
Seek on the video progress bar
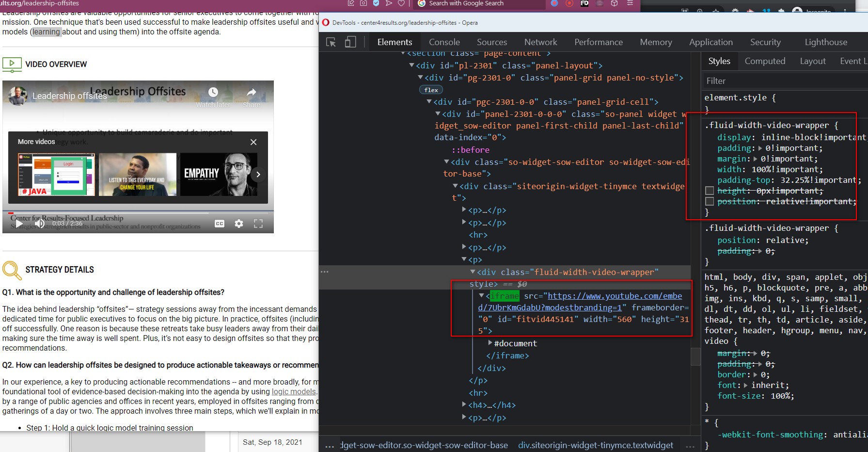coord(138,212)
